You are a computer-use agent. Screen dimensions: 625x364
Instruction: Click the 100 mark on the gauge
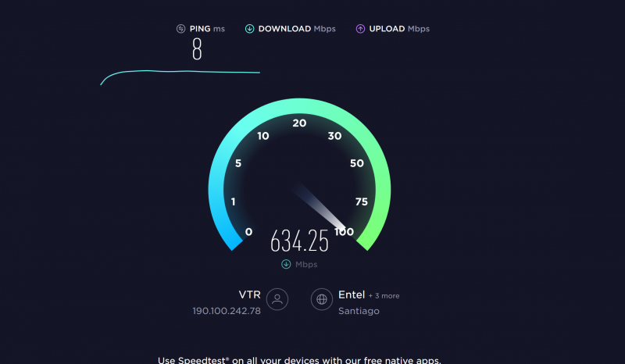click(x=344, y=232)
